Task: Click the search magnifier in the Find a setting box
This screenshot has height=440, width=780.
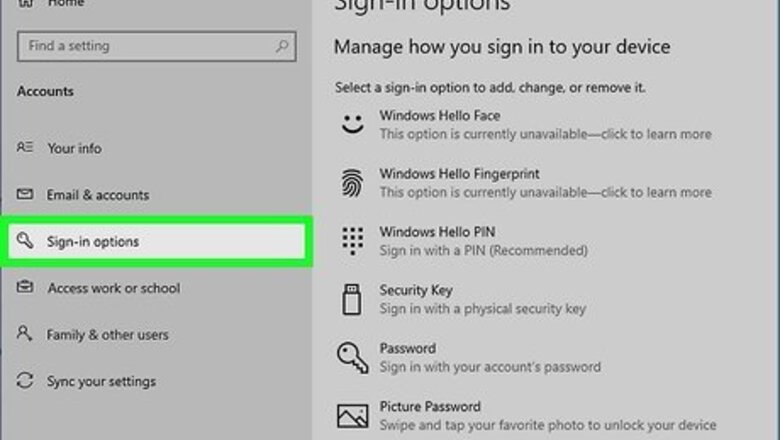Action: click(x=283, y=46)
